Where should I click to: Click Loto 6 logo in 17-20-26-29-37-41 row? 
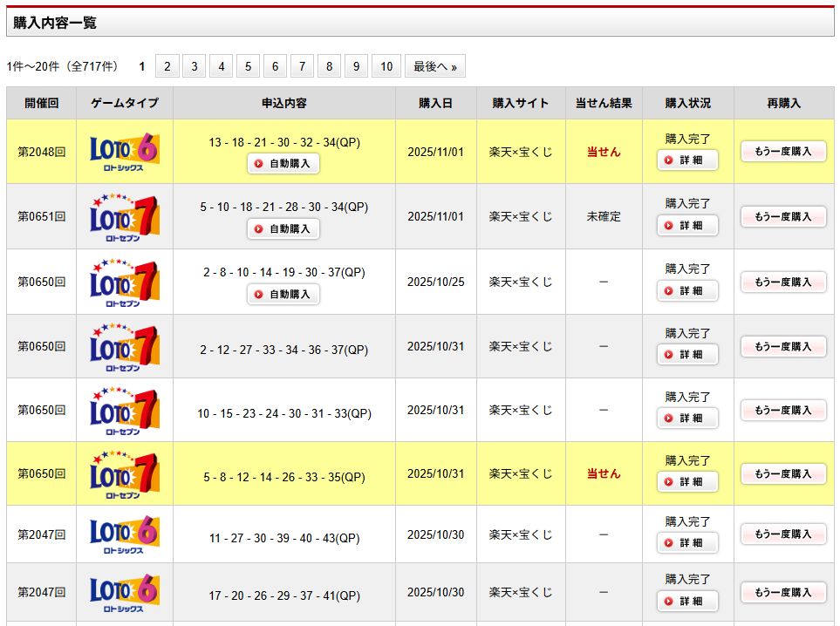coord(125,593)
